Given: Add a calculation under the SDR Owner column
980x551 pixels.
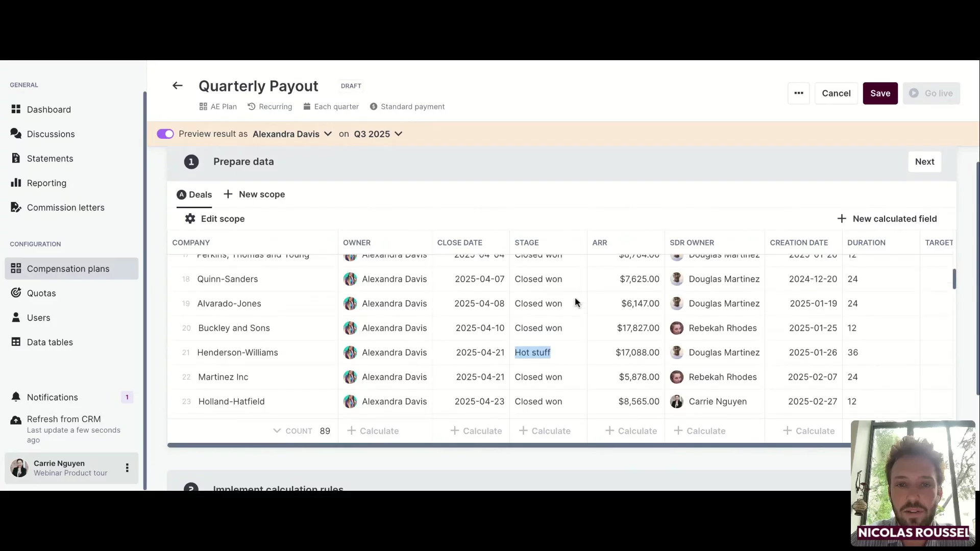Looking at the screenshot, I should pos(700,431).
